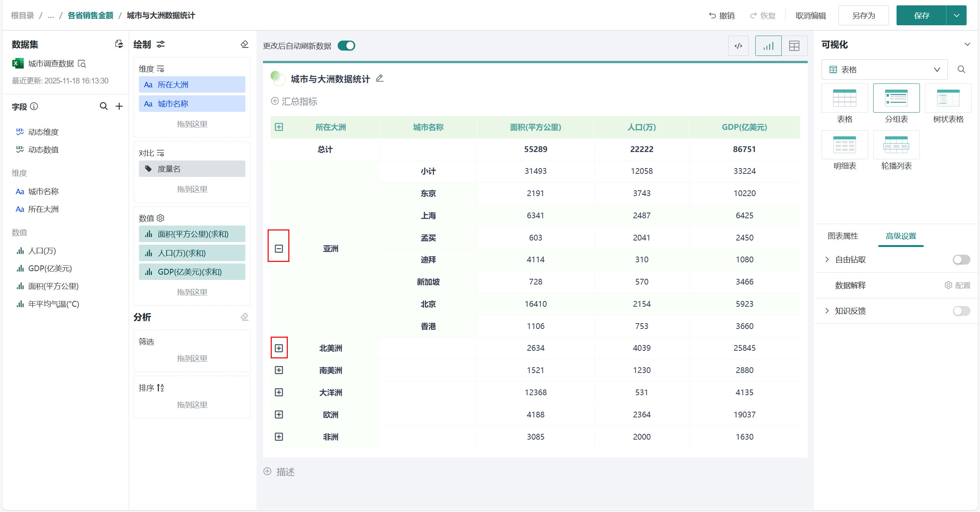
Task: Switch to the 图表属性 tab
Action: click(843, 236)
